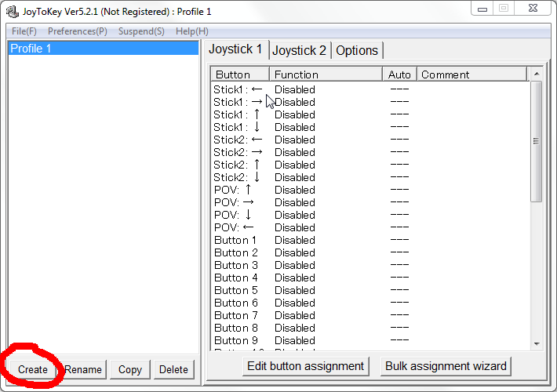Select the Stick2 right arrow row
This screenshot has height=392, width=557.
coord(370,152)
